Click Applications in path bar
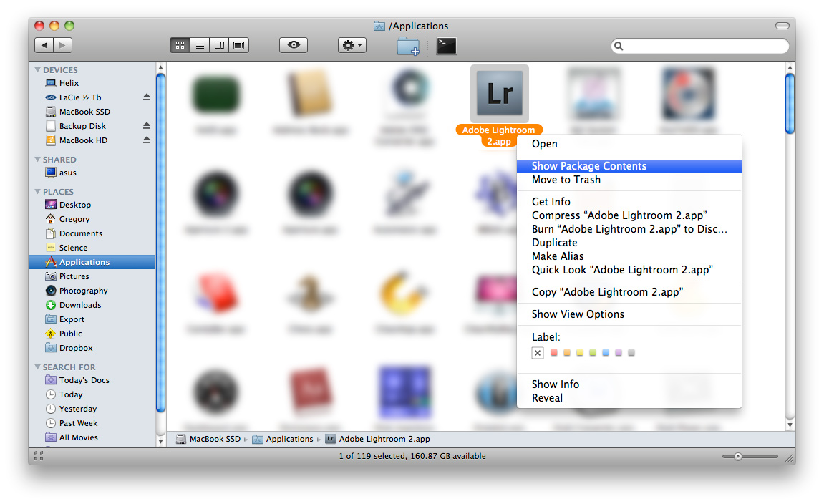 (x=283, y=439)
